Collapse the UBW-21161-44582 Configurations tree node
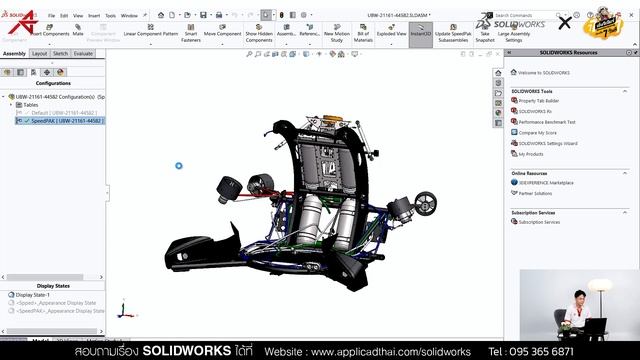The height and width of the screenshot is (360, 640). [x=4, y=97]
